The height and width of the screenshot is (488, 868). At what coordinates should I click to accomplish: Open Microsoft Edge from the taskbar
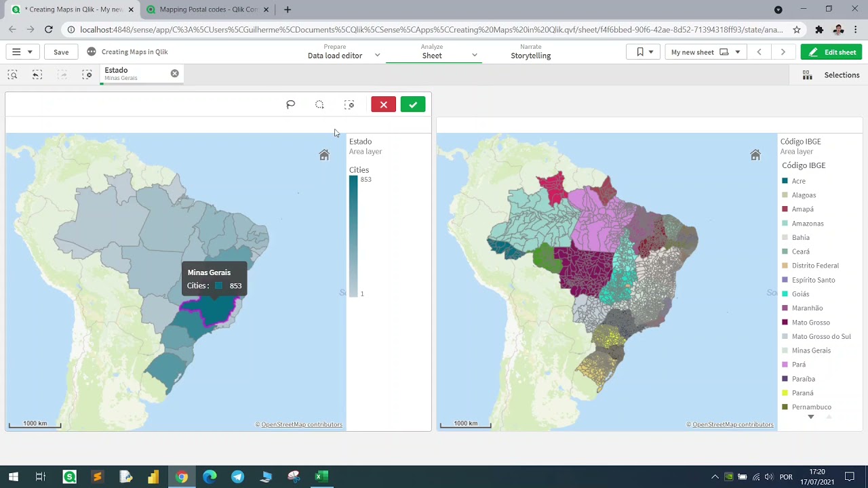tap(210, 476)
